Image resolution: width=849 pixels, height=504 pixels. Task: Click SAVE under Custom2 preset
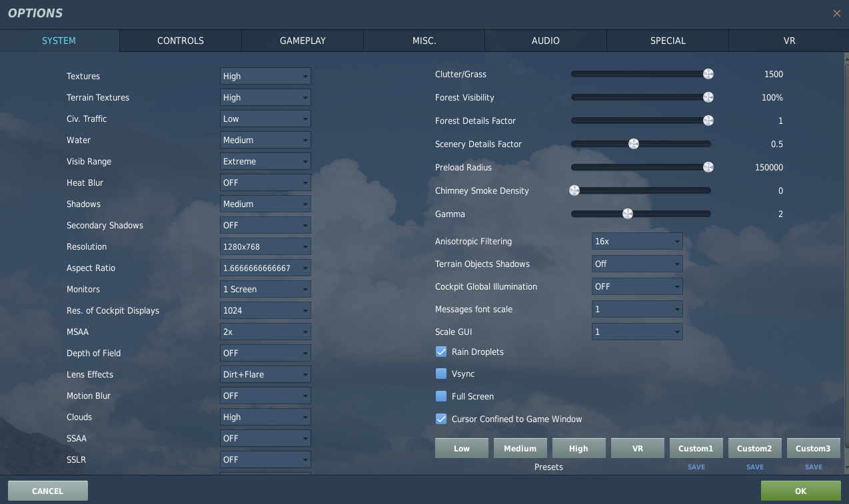coord(755,467)
